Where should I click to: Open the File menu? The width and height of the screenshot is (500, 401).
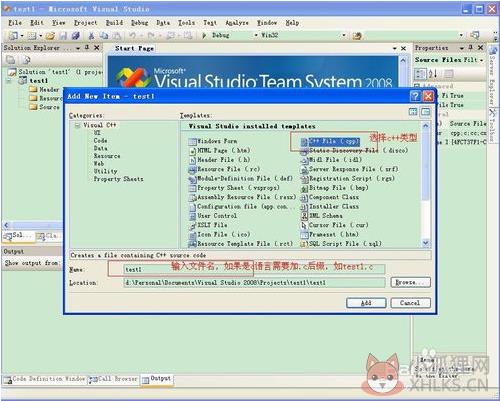tap(15, 23)
